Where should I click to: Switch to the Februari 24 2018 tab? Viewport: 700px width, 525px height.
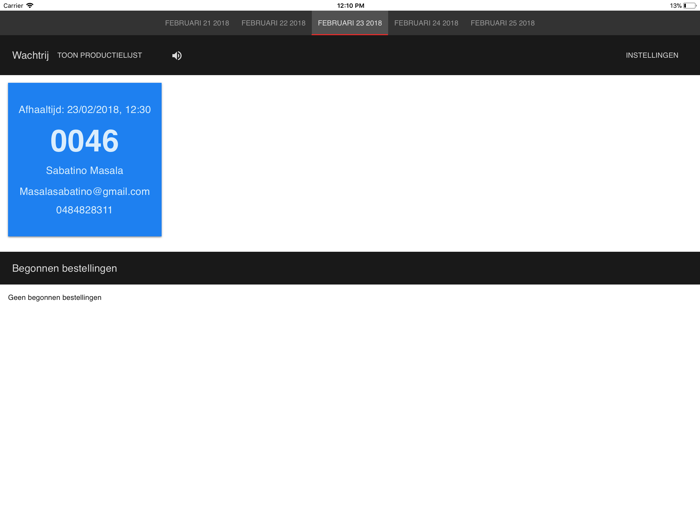426,23
